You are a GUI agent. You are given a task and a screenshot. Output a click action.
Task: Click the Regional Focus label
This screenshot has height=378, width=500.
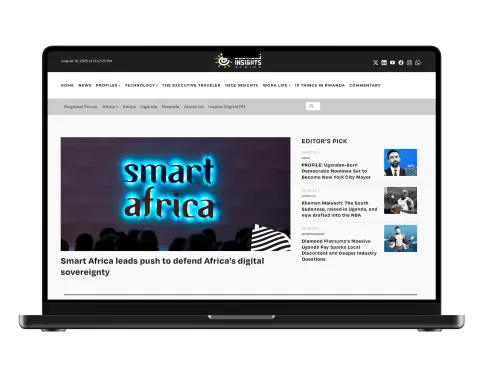81,107
